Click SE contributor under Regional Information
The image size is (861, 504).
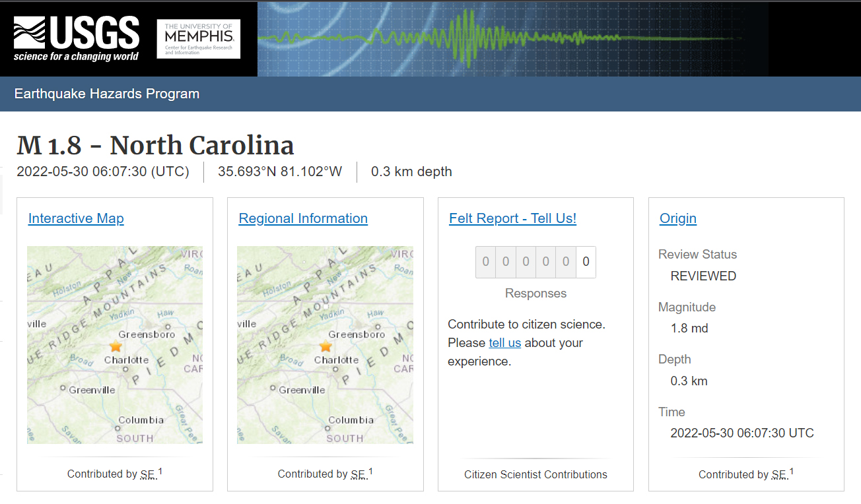pyautogui.click(x=359, y=474)
